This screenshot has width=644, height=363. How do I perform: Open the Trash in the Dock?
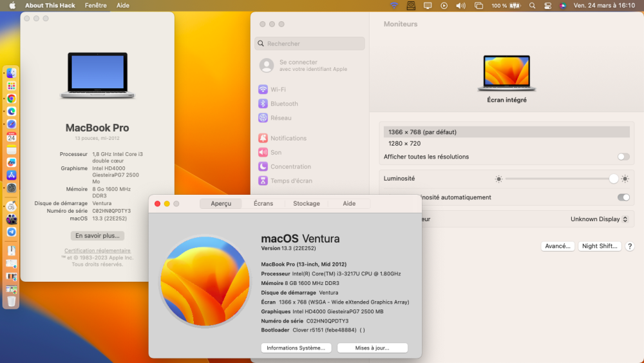pyautogui.click(x=12, y=301)
